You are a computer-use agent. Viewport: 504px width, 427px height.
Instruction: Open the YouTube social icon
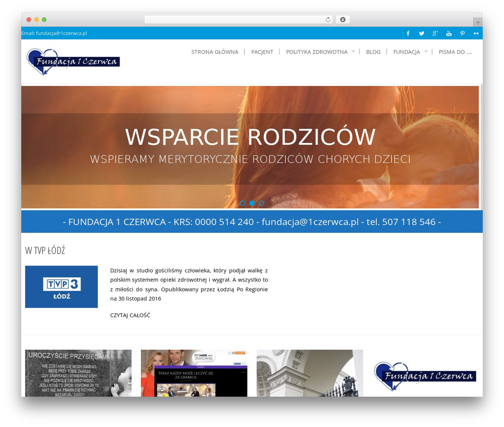(x=449, y=33)
